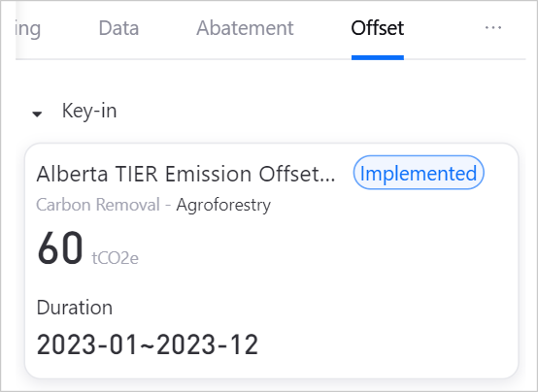Collapse the Key-in section arrow
Image resolution: width=538 pixels, height=392 pixels.
[x=37, y=114]
